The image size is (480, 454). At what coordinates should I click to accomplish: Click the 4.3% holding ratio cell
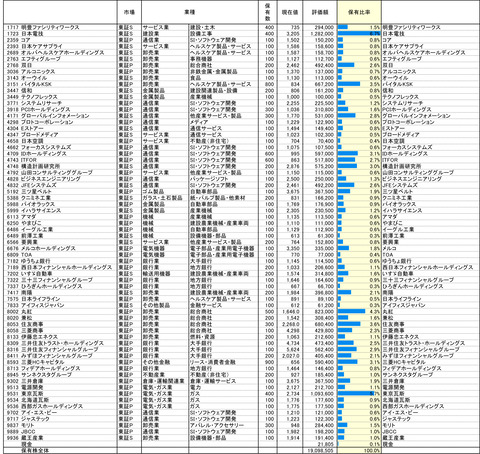pyautogui.click(x=359, y=312)
